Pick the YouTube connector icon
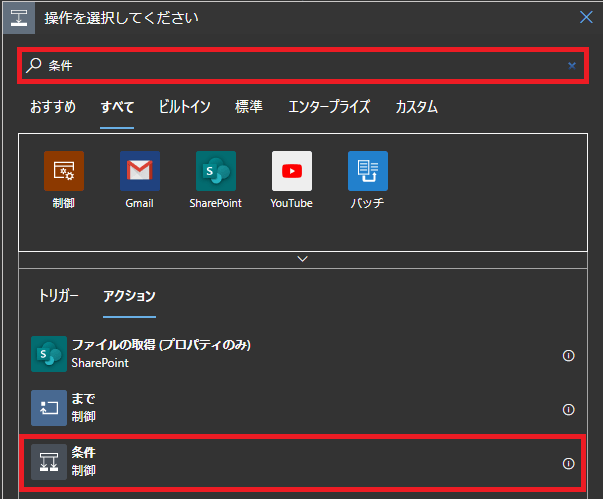 coord(292,171)
